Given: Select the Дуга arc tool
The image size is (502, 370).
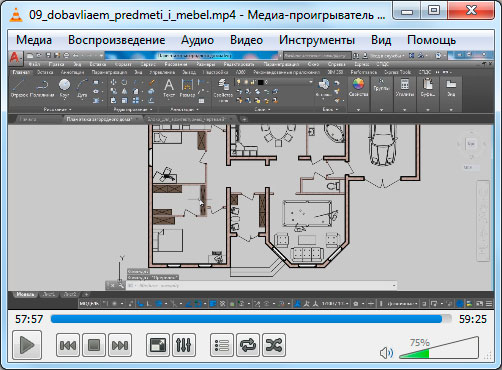Looking at the screenshot, I should pyautogui.click(x=82, y=88).
